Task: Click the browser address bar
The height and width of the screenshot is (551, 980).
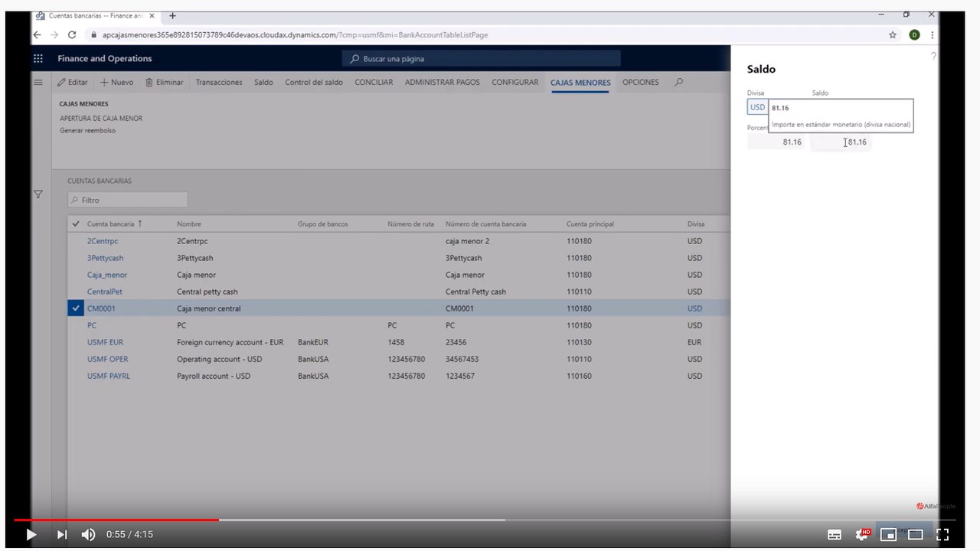Action: pyautogui.click(x=490, y=34)
